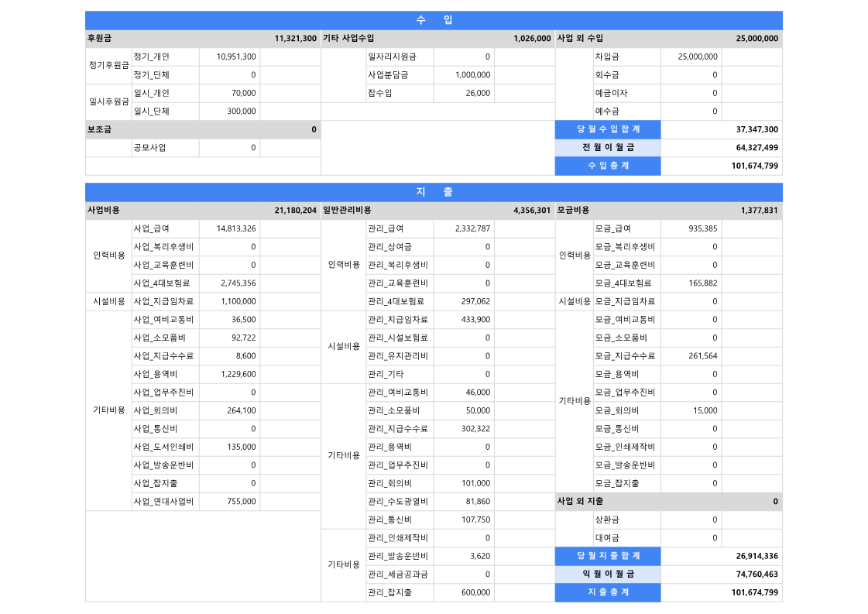
Task: Click the value '74,760,463'
Action: point(756,575)
